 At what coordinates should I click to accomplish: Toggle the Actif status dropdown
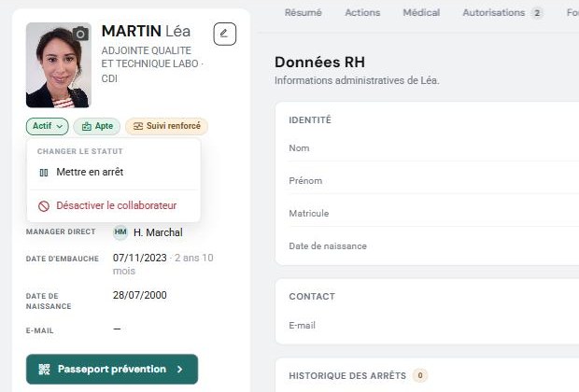48,126
